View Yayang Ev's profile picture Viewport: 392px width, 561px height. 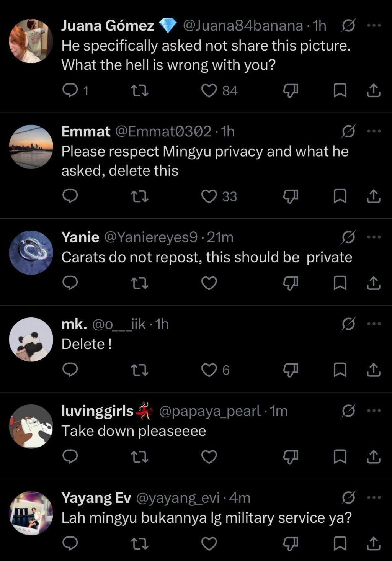(x=31, y=513)
